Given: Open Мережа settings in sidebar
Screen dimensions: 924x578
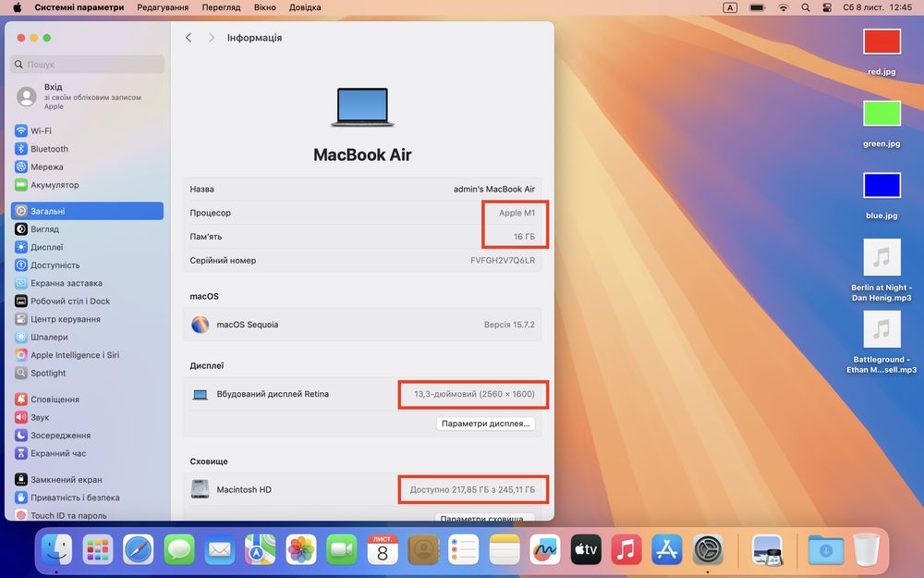Looking at the screenshot, I should point(87,166).
